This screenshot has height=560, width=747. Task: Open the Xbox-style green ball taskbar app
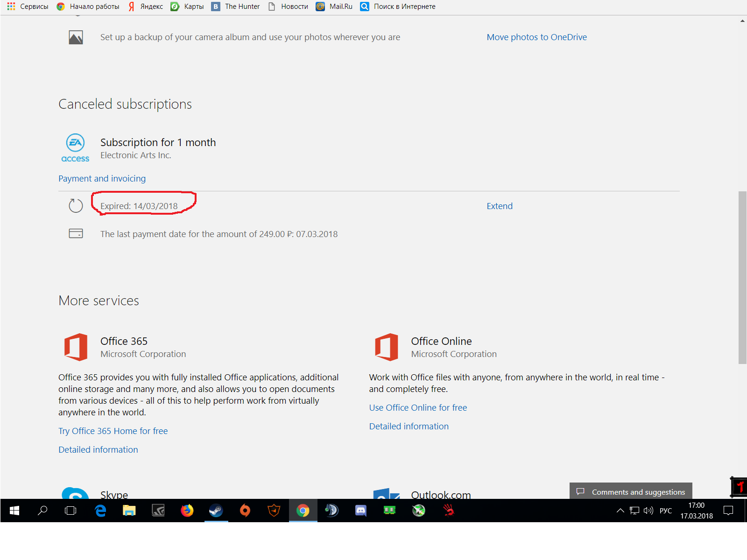tap(419, 511)
